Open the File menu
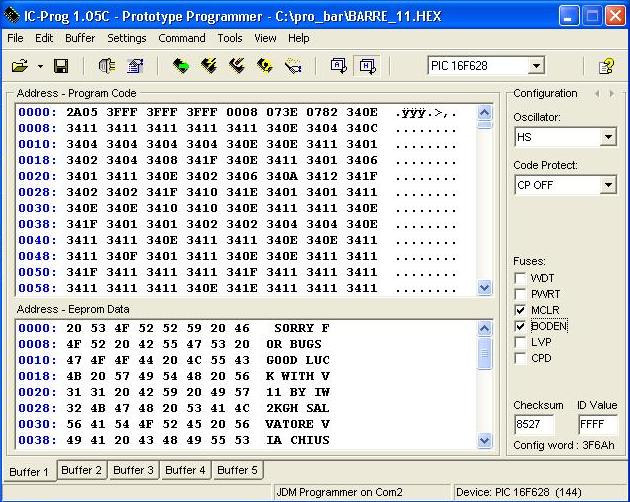Image resolution: width=630 pixels, height=502 pixels. (x=15, y=38)
